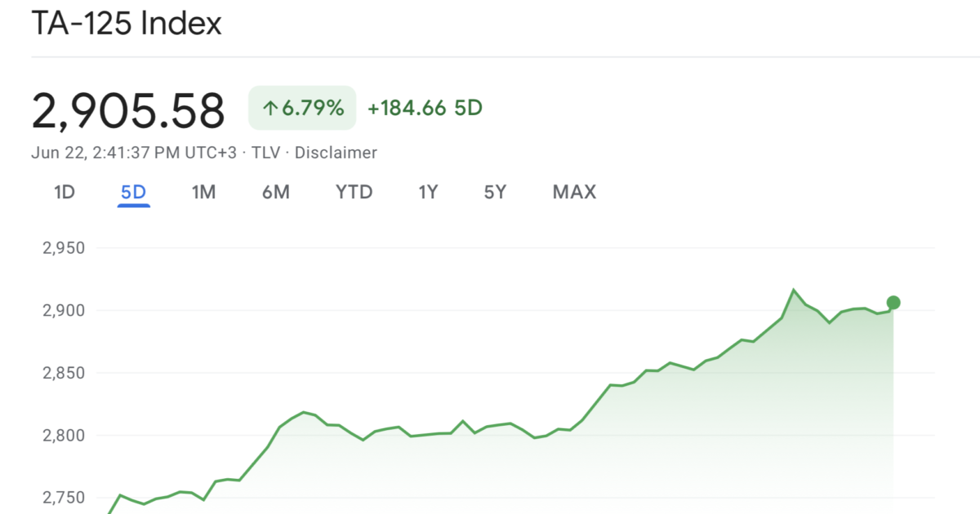This screenshot has height=514, width=980.
Task: Click the TA-125 Index title
Action: tap(127, 24)
